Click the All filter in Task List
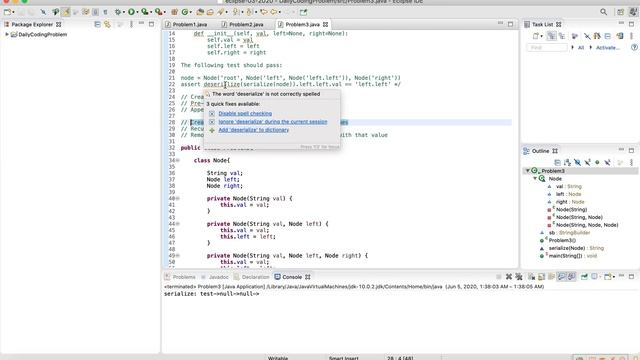 click(581, 47)
